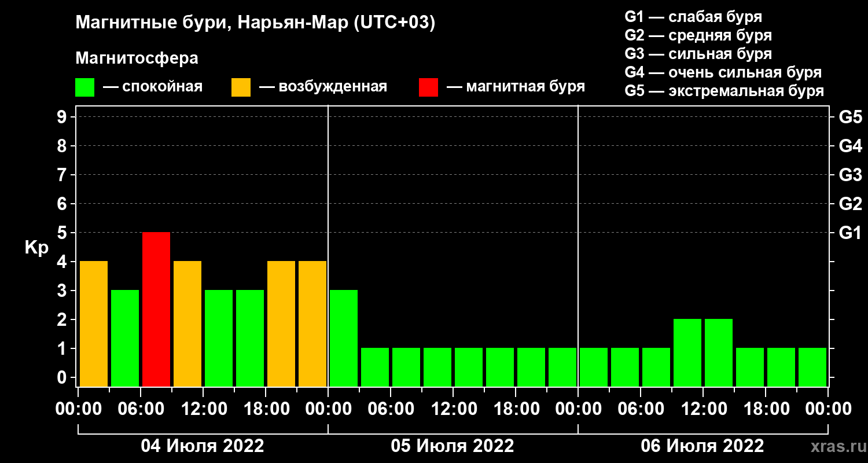The width and height of the screenshot is (868, 463).
Task: Click the 'Kp' axis label
Action: point(36,248)
